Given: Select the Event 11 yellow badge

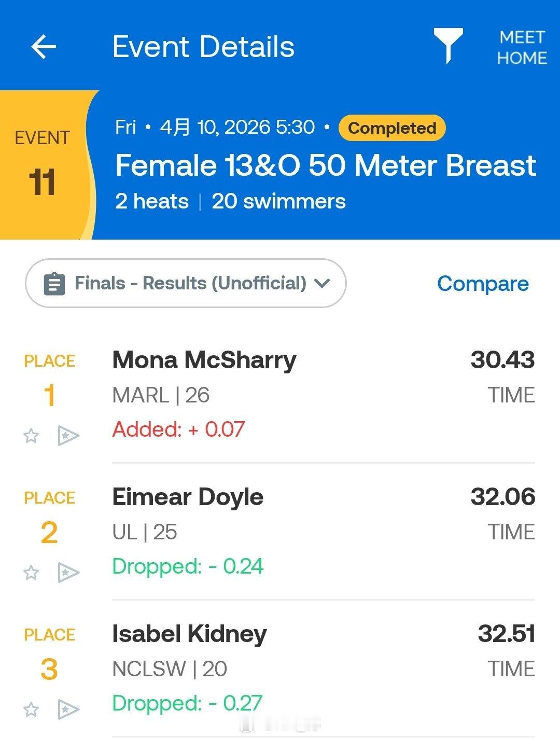Looking at the screenshot, I should (44, 165).
